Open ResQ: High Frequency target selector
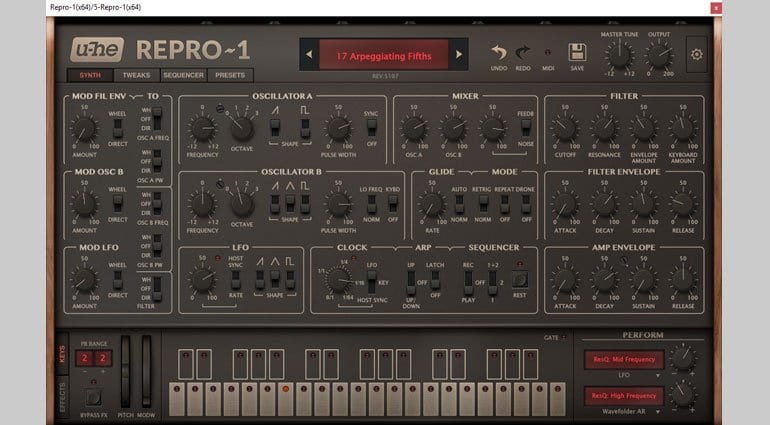 624,396
